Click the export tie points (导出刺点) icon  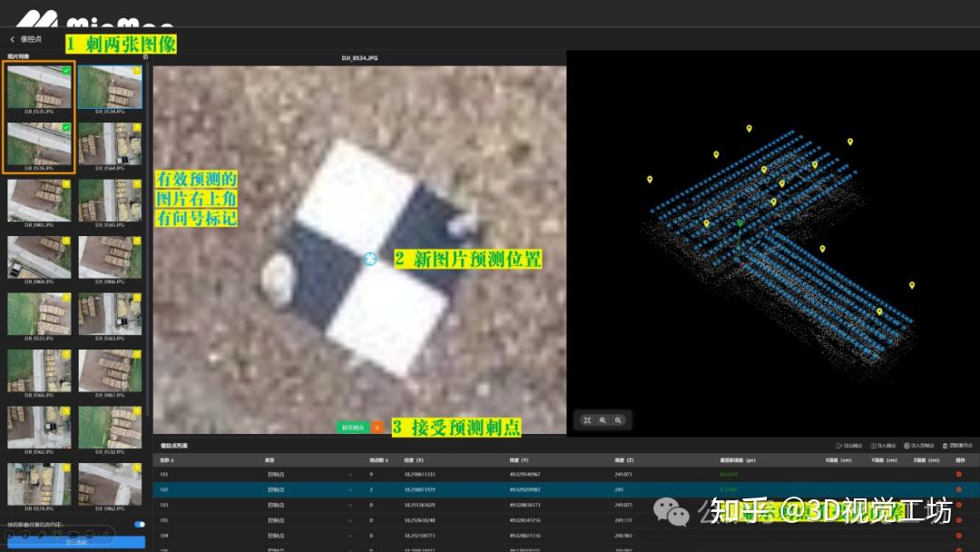(839, 445)
